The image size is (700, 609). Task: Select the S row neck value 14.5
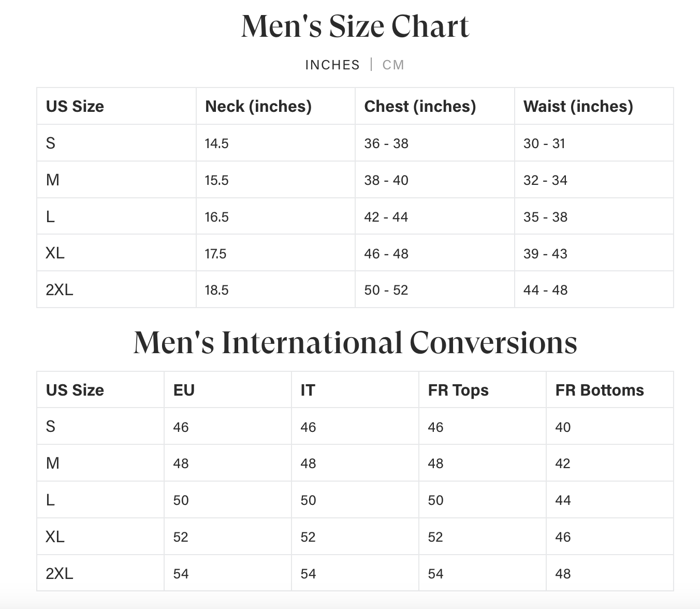click(217, 143)
